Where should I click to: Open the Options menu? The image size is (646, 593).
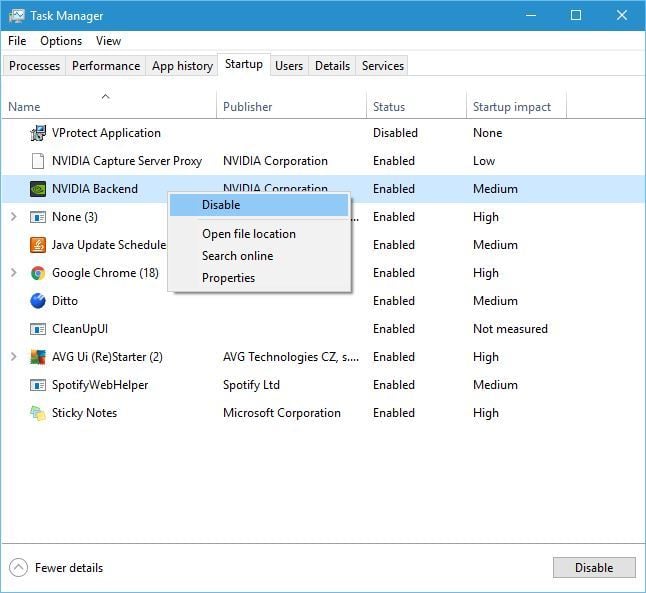(61, 41)
